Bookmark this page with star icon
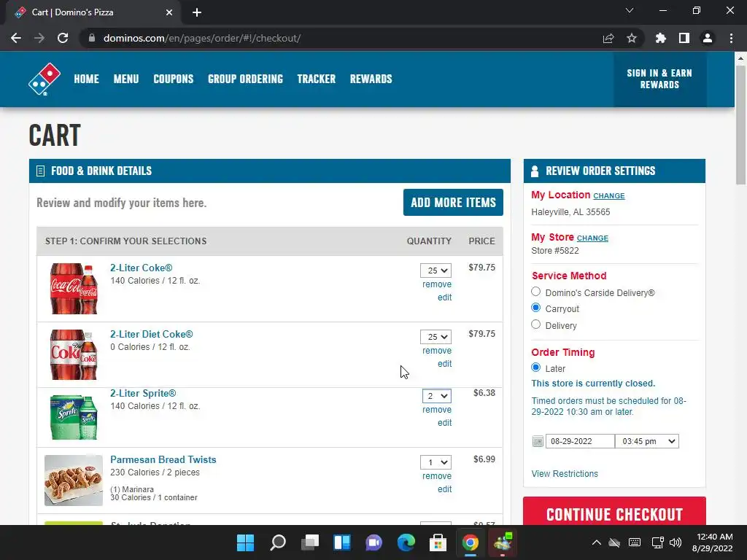Image resolution: width=747 pixels, height=560 pixels. click(632, 38)
